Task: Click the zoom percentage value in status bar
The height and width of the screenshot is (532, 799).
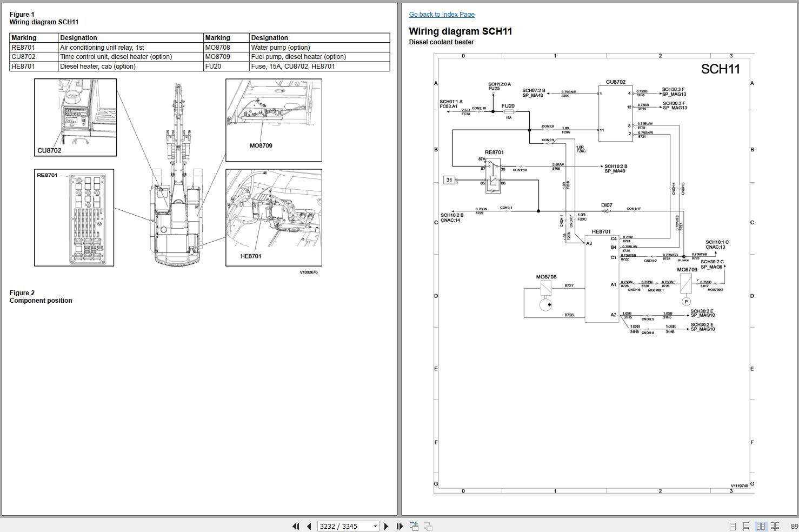Action: 794,526
